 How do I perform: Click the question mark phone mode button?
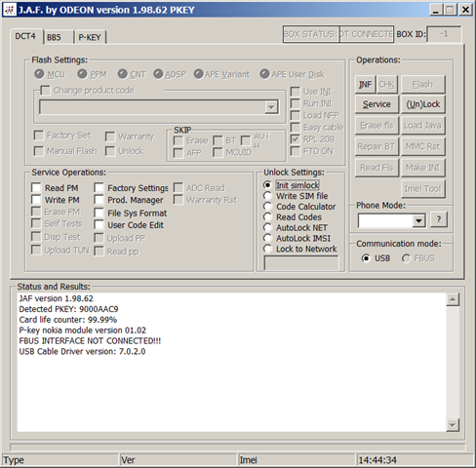(439, 219)
